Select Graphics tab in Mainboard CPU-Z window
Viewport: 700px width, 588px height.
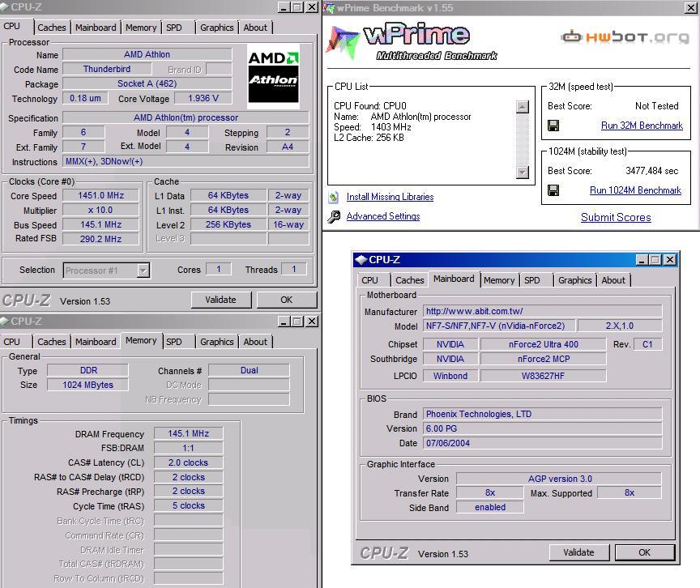pyautogui.click(x=575, y=280)
